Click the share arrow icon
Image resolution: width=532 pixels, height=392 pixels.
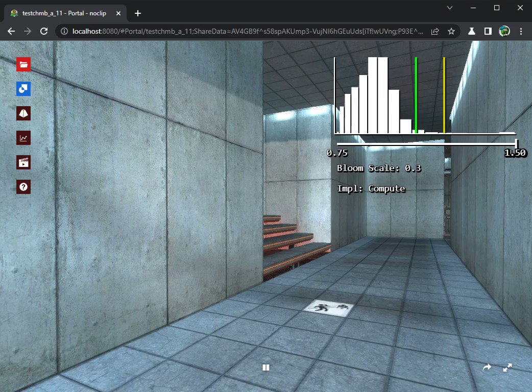click(487, 367)
